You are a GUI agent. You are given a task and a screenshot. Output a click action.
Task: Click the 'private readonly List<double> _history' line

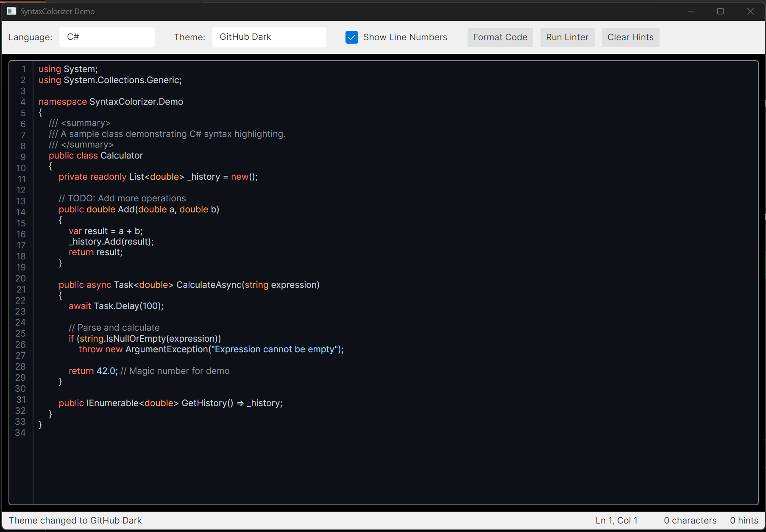point(158,177)
